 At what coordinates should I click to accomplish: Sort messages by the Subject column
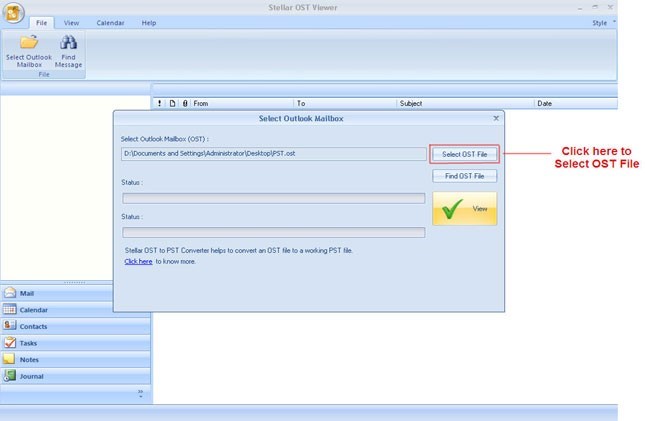click(465, 103)
